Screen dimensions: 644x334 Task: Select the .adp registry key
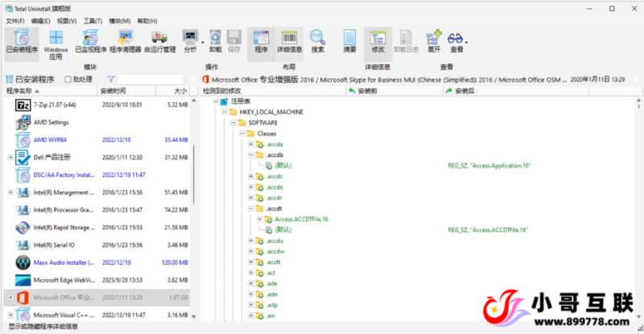[x=271, y=305]
